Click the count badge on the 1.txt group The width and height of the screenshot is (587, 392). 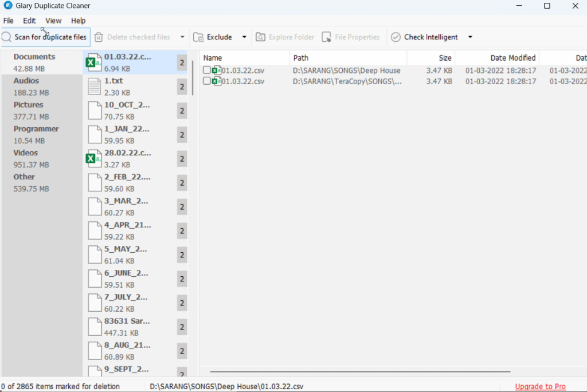point(182,87)
